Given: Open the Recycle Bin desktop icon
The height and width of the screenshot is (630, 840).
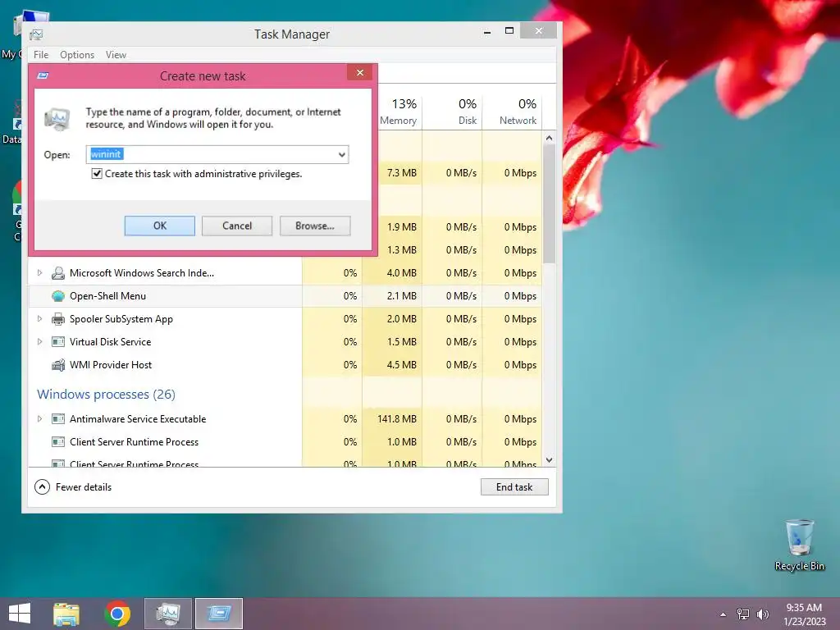Looking at the screenshot, I should point(799,546).
